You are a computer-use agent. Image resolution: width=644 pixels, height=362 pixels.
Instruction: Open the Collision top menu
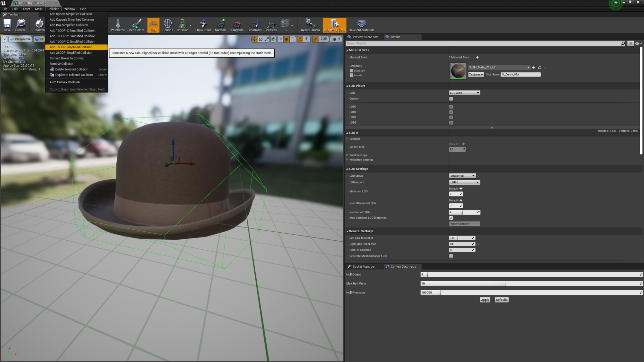(x=53, y=8)
